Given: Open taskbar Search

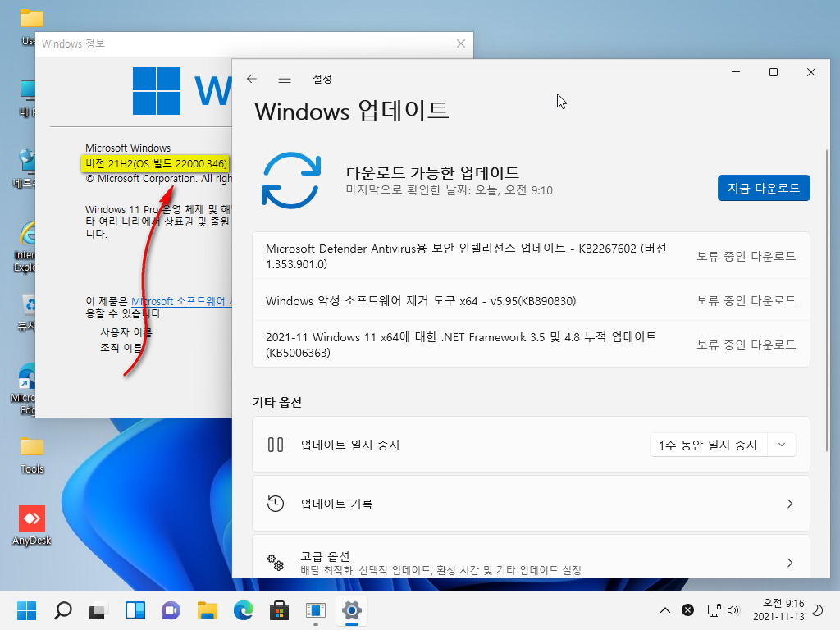Looking at the screenshot, I should tap(62, 610).
